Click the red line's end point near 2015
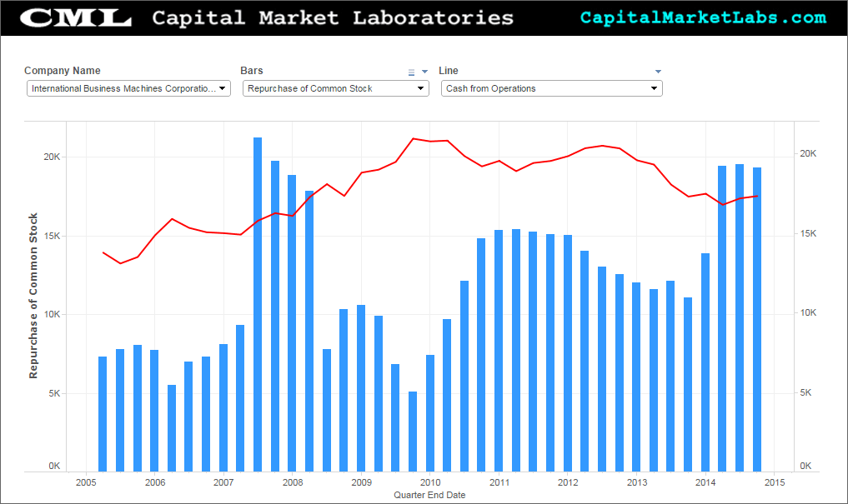 click(x=757, y=197)
